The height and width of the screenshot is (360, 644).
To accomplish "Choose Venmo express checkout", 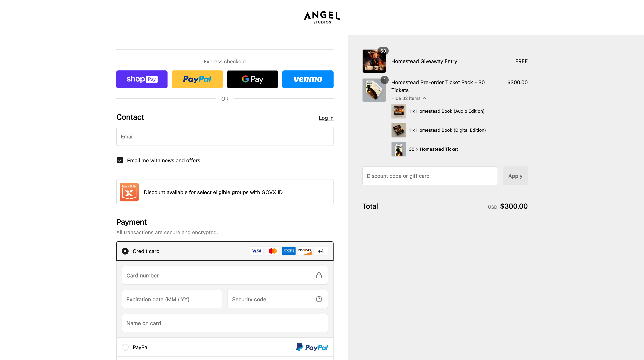I will pos(308,79).
